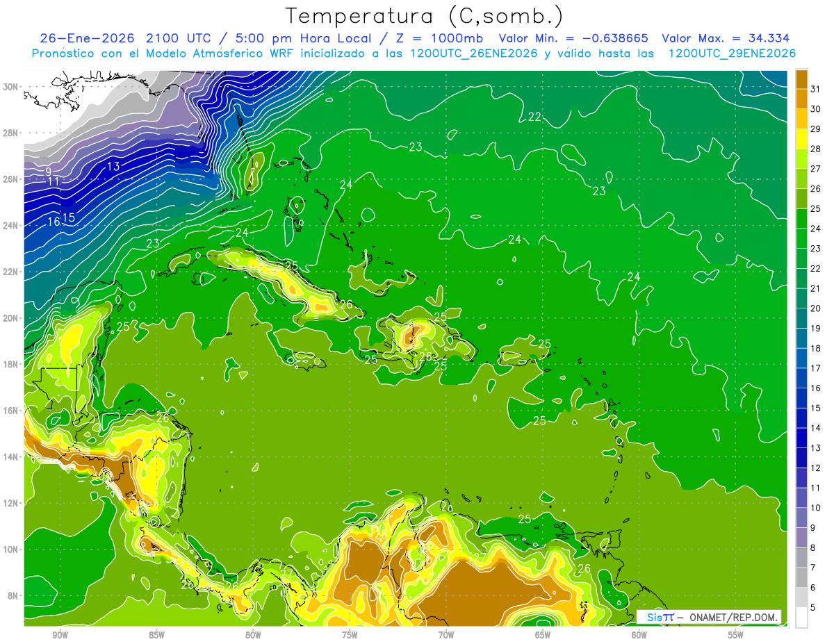834x644 pixels.
Task: Click the '2100 UTC' time text
Action: 180,38
